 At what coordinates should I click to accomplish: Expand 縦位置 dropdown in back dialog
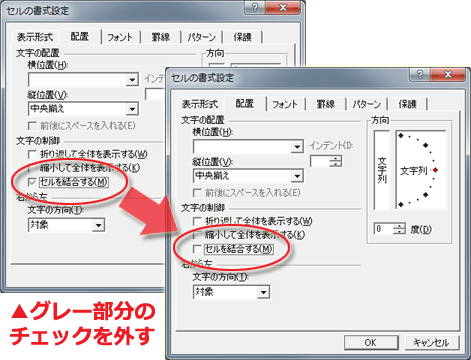[x=132, y=109]
